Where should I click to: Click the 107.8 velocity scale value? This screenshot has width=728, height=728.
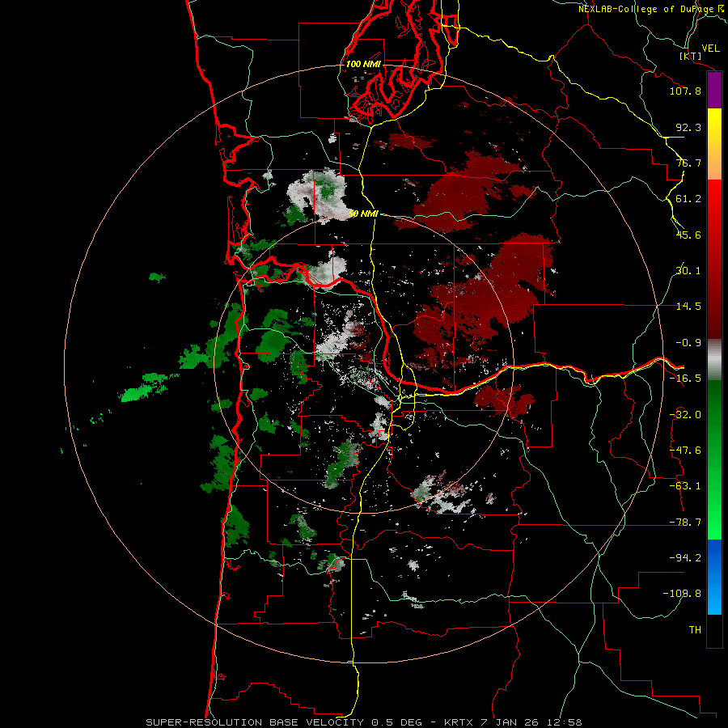click(685, 91)
